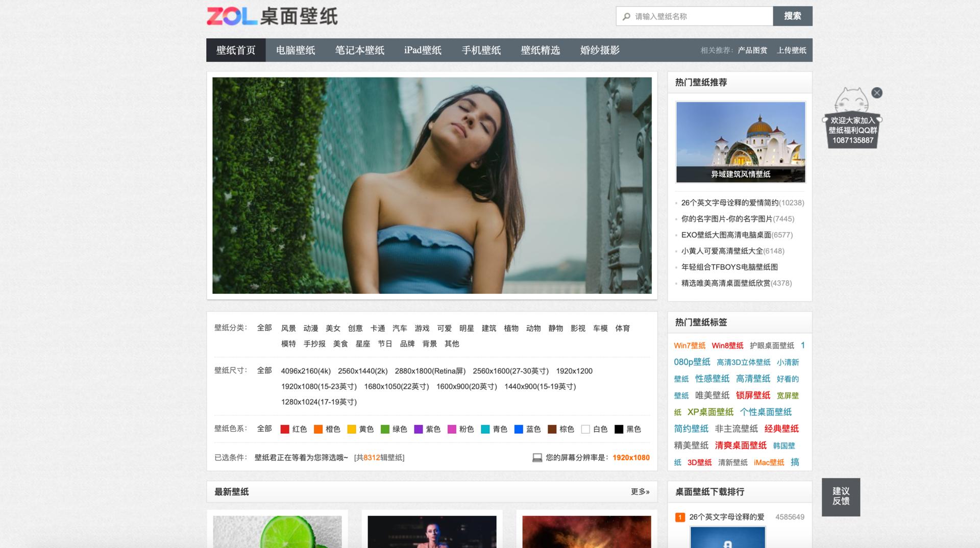
Task: Click the wallpaper name search input box
Action: [694, 16]
